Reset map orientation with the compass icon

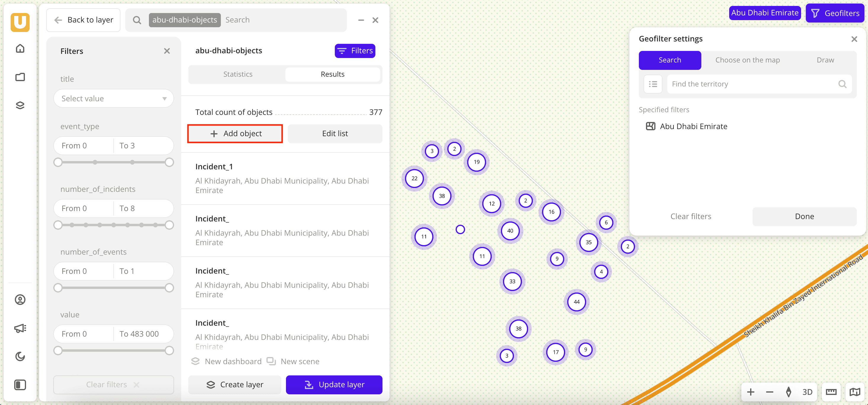pyautogui.click(x=788, y=391)
